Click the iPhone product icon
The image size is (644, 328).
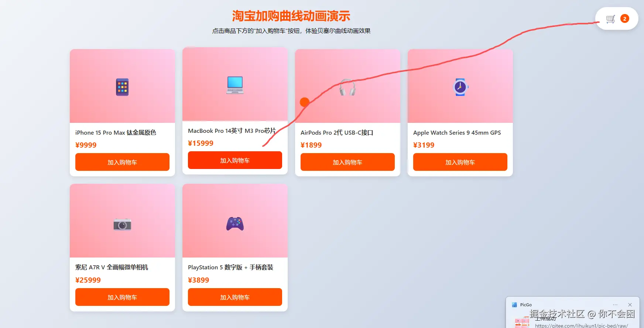tap(122, 87)
